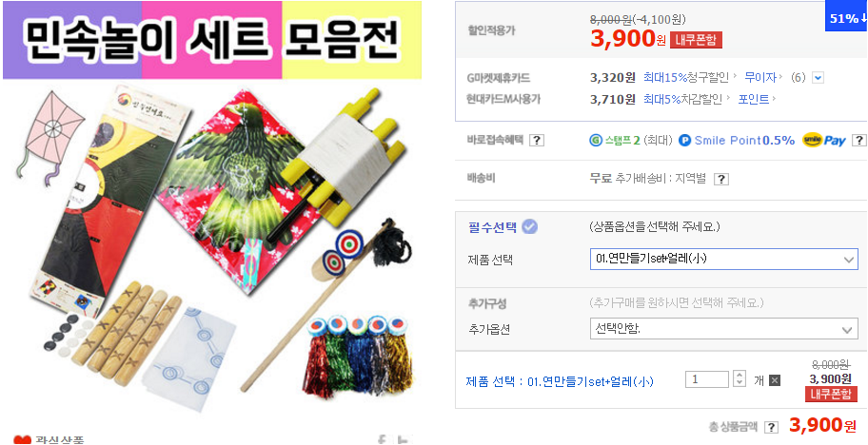Open the 최대5%차감할인 link
Image resolution: width=868 pixels, height=445 pixels.
coord(682,99)
